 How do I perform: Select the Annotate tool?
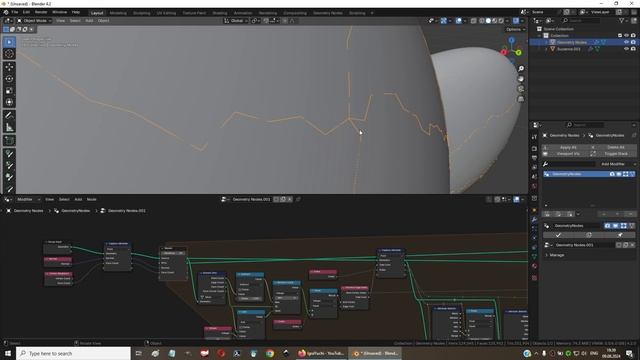click(x=9, y=116)
